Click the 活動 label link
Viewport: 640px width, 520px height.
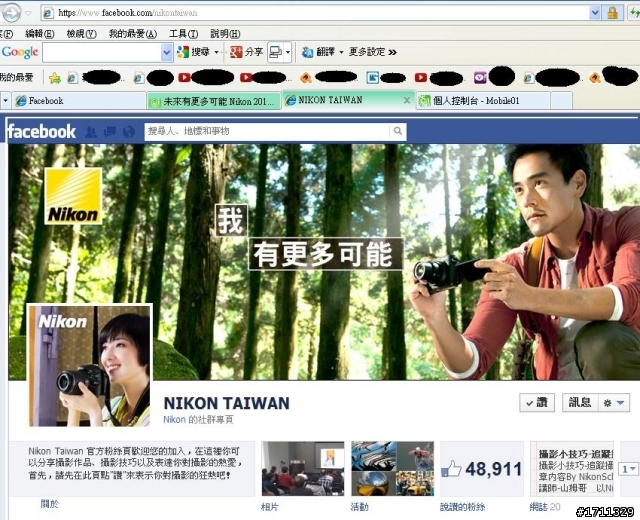point(360,507)
